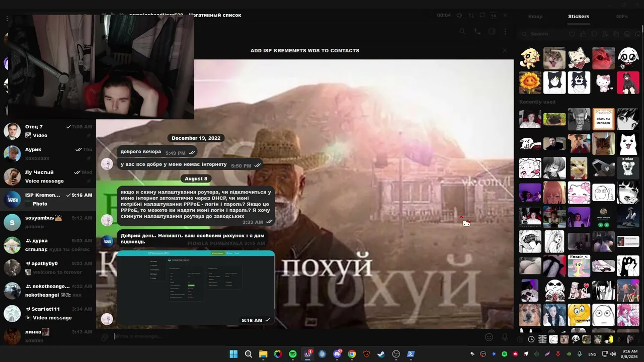644x362 pixels.
Task: Search messages in the ISP Kremenets chat
Action: pos(462,31)
